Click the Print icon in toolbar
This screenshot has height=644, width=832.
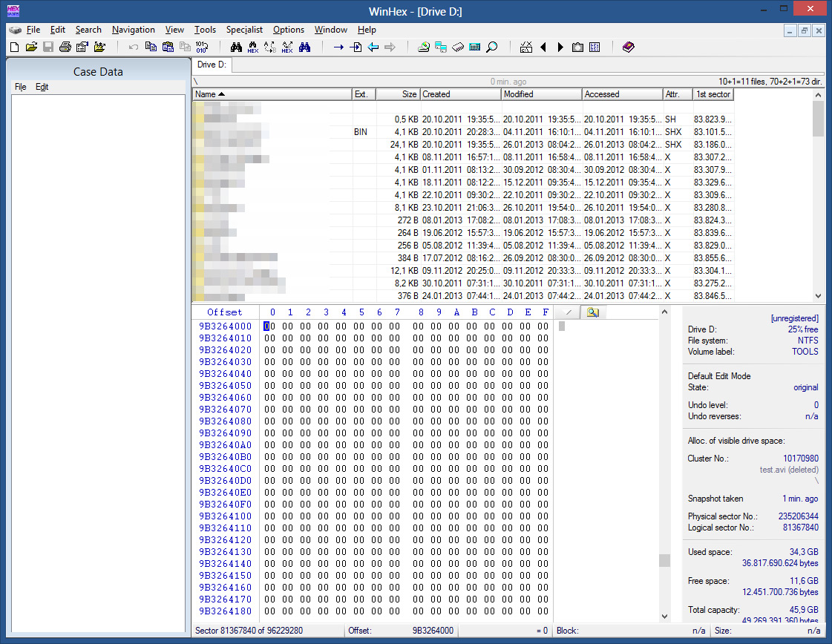tap(65, 47)
